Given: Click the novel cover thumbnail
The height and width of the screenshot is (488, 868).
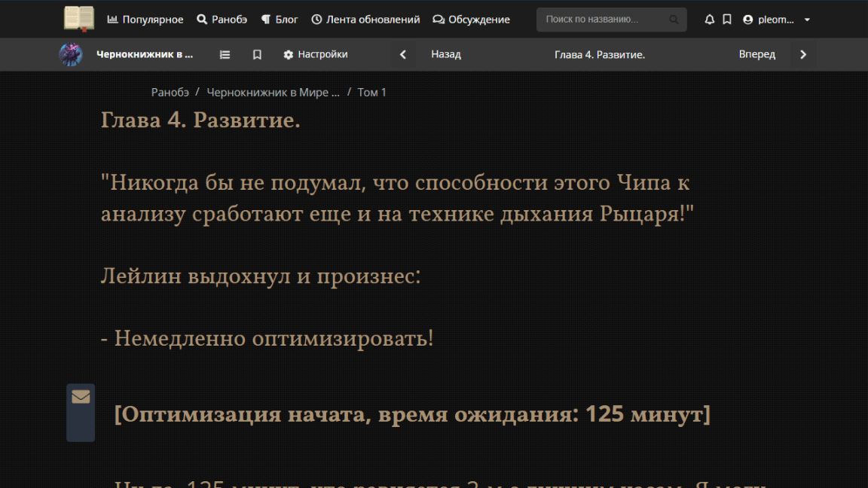Looking at the screenshot, I should click(71, 54).
